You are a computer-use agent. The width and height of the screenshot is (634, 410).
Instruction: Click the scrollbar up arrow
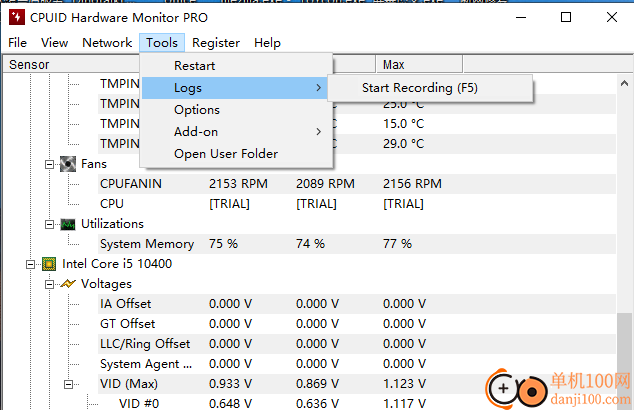(624, 83)
